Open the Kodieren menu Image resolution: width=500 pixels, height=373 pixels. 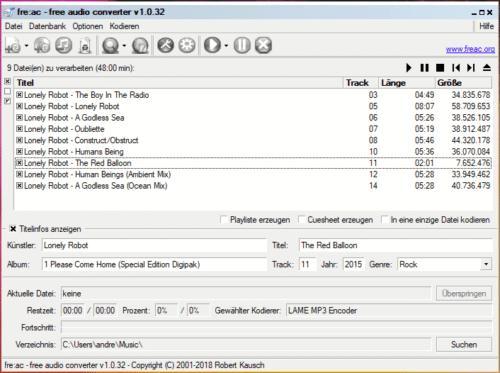pos(124,26)
